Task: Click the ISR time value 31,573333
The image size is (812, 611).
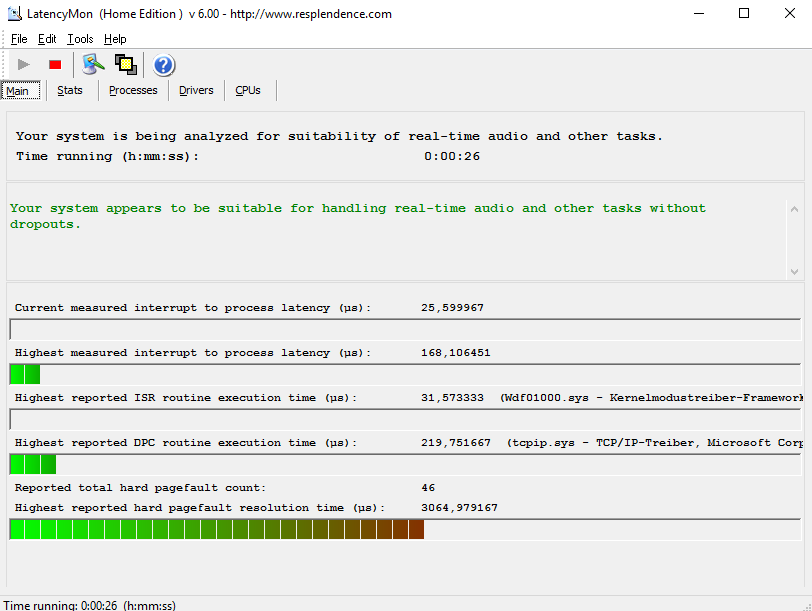Action: [453, 398]
